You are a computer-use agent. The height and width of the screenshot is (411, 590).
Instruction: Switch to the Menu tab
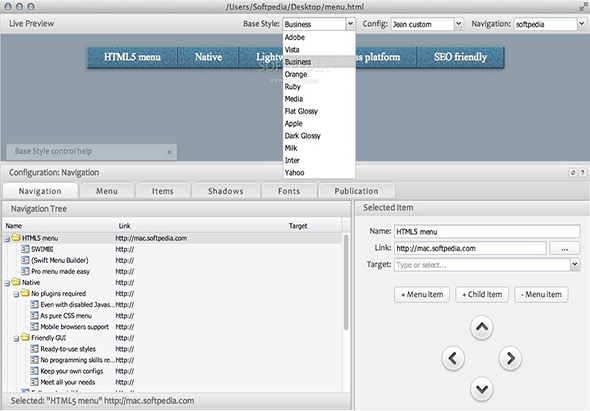coord(107,191)
